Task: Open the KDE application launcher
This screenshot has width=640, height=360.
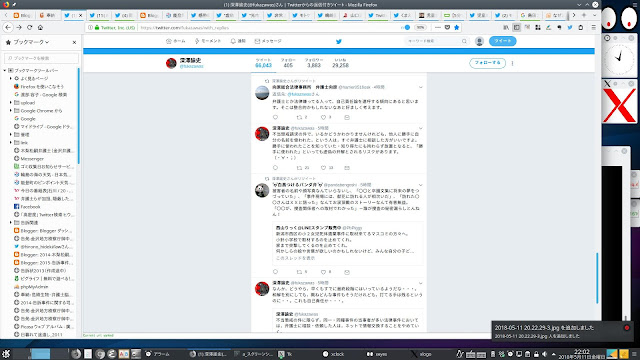Action: click(6, 354)
